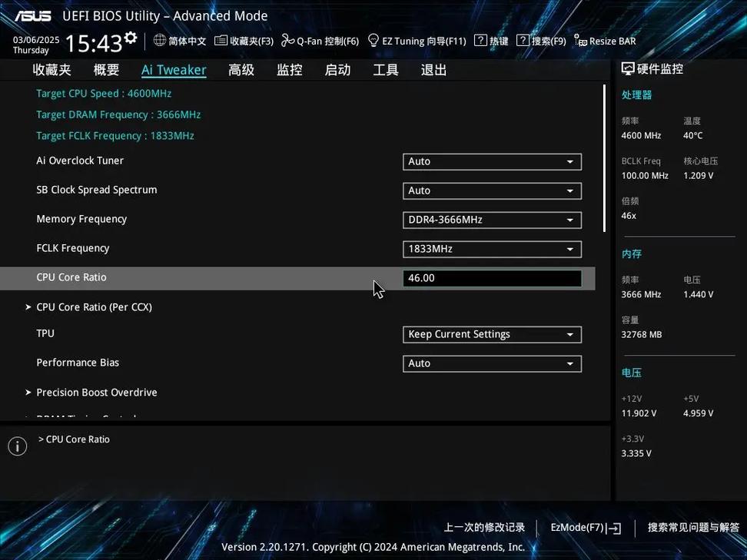Click the 热键 hotkeys question icon
747x560 pixels.
(480, 41)
